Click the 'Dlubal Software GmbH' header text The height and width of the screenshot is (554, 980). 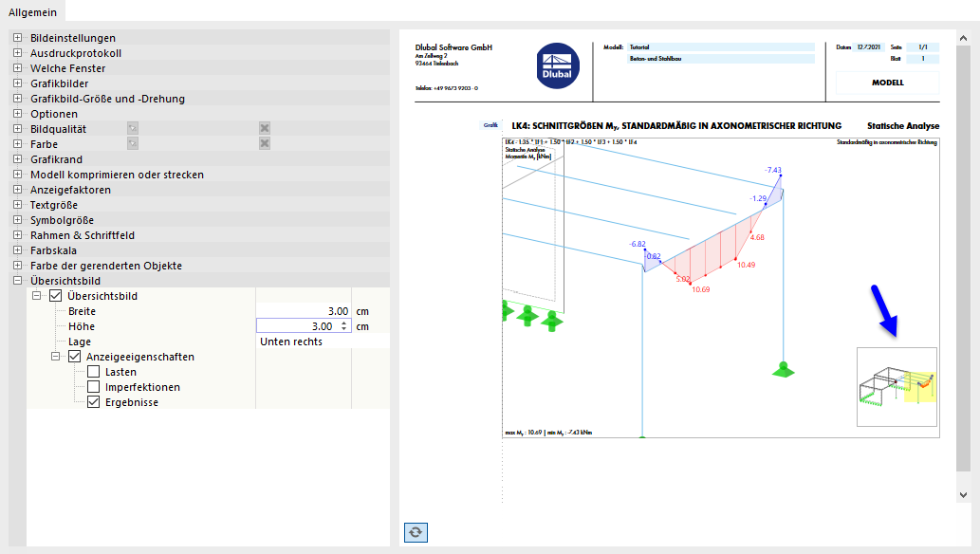pos(453,47)
